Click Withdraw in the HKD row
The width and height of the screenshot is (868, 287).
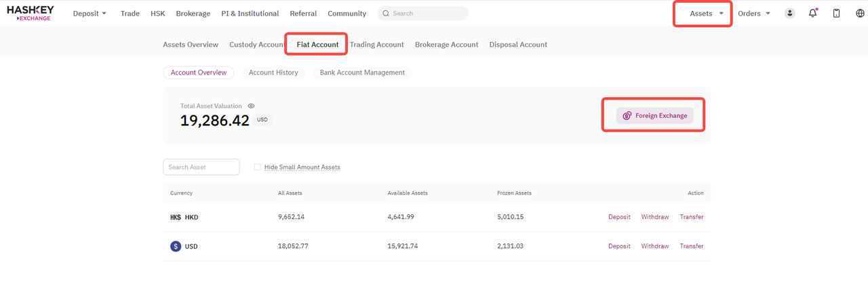[x=655, y=217]
